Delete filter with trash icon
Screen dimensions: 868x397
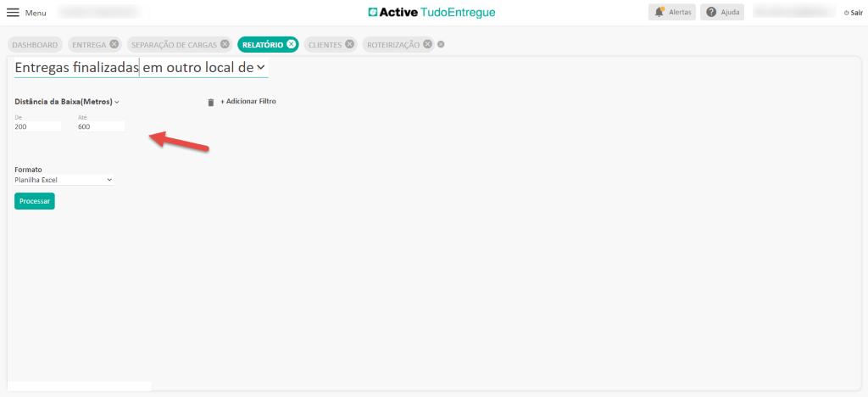[x=210, y=103]
